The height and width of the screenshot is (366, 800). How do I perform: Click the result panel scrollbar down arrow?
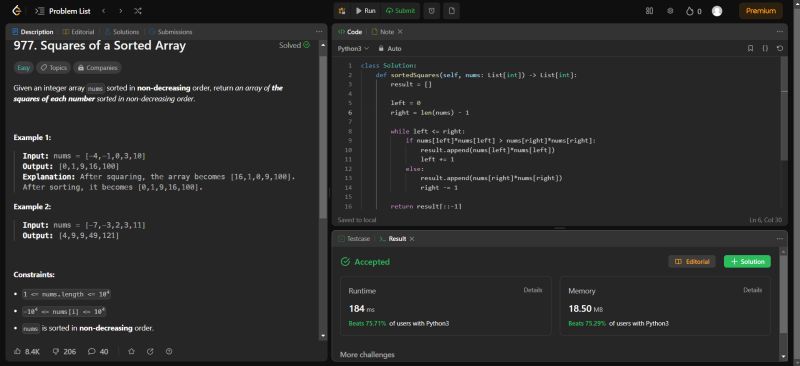coord(784,356)
